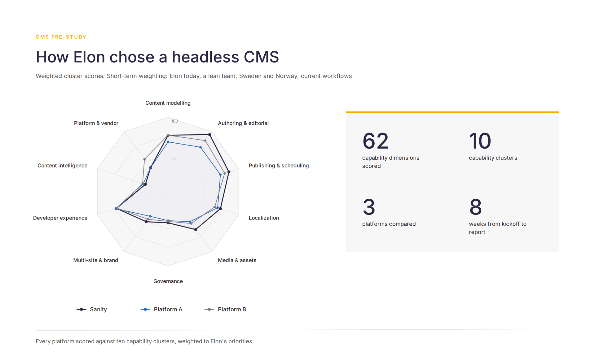Click the Sanity legend marker icon

[x=82, y=309]
